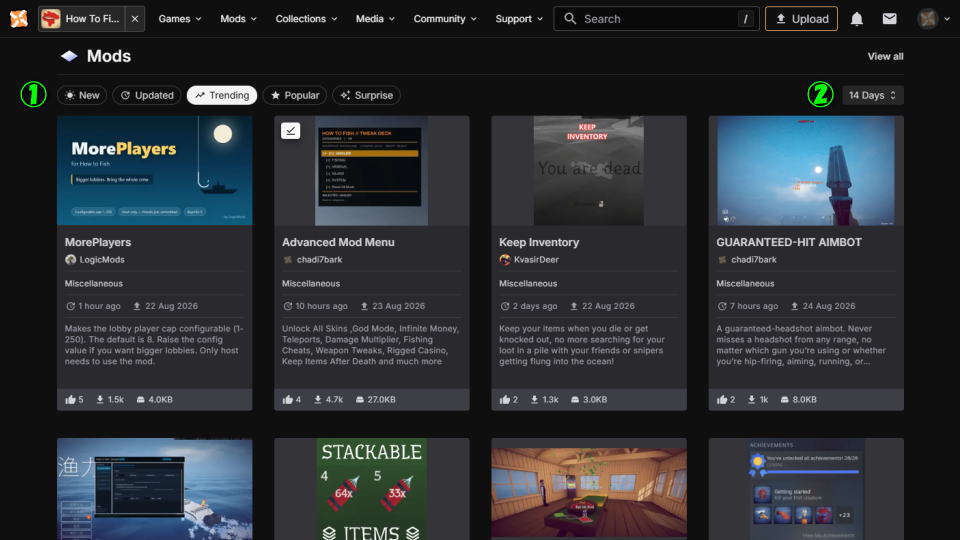Click Miscellaneous category on Keep Inventory card
The height and width of the screenshot is (540, 960).
click(528, 283)
